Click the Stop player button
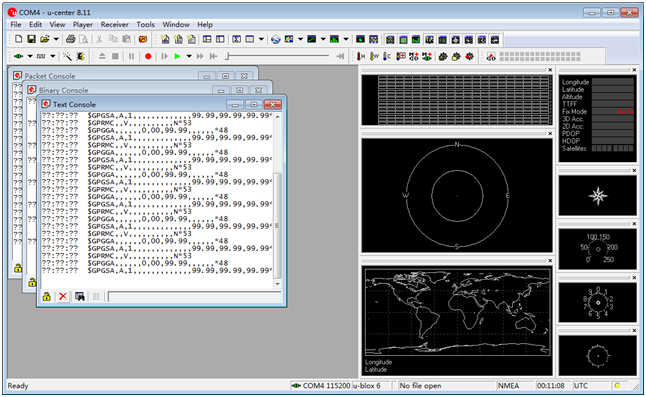 pos(115,56)
